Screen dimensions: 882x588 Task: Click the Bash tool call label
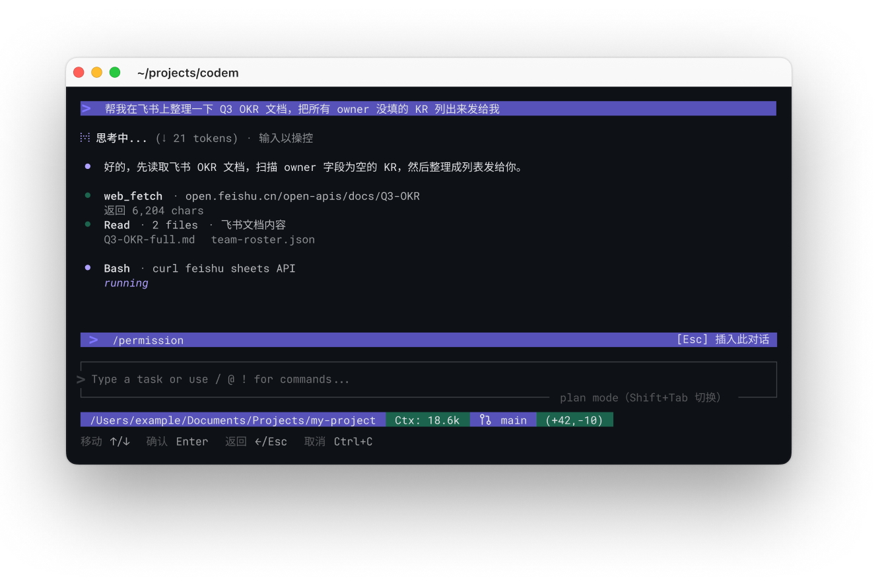pyautogui.click(x=117, y=269)
